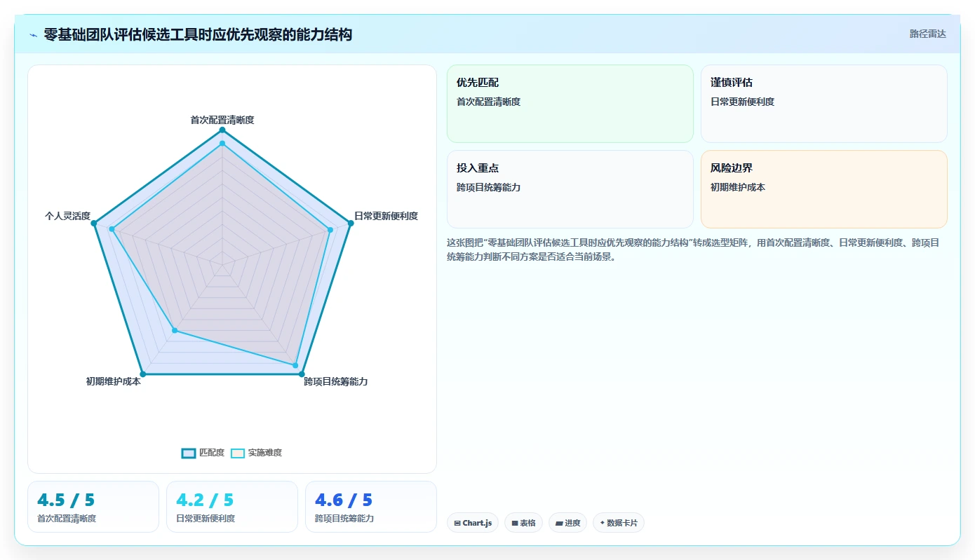Select the outer 匹配度 point at 跨项目统筹能力
This screenshot has height=560, width=975.
(302, 374)
